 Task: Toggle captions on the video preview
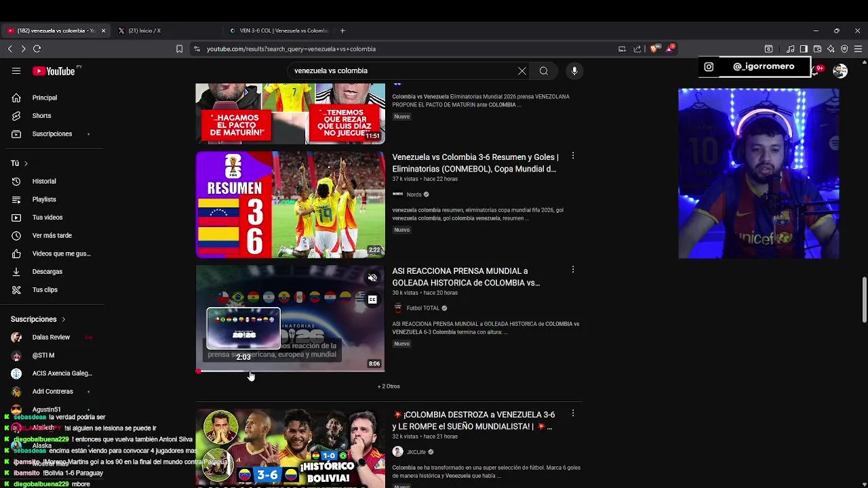click(372, 299)
